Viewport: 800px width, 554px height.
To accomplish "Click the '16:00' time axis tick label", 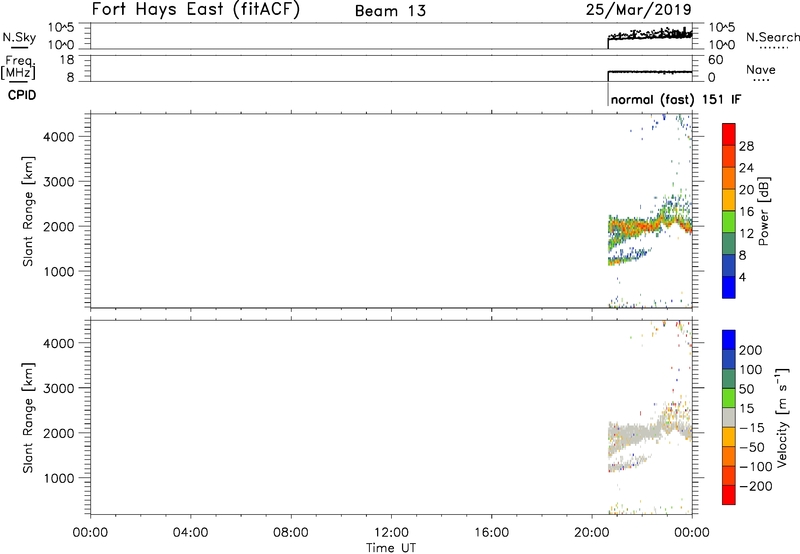I will tap(491, 533).
